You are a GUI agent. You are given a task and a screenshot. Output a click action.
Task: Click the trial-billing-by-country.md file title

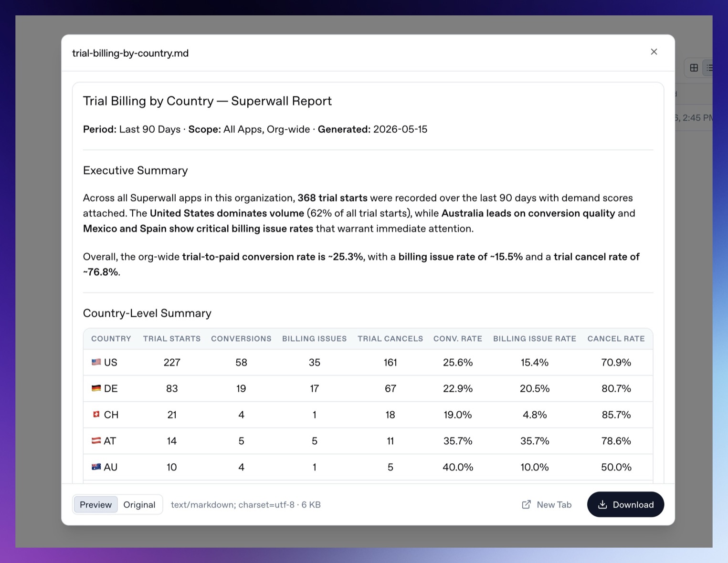(130, 53)
